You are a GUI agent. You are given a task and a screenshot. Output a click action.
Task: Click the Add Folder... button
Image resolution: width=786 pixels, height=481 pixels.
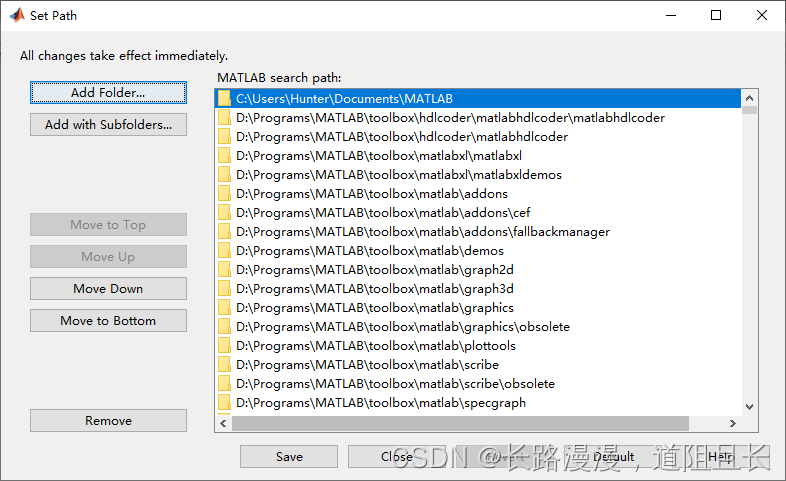pyautogui.click(x=108, y=93)
